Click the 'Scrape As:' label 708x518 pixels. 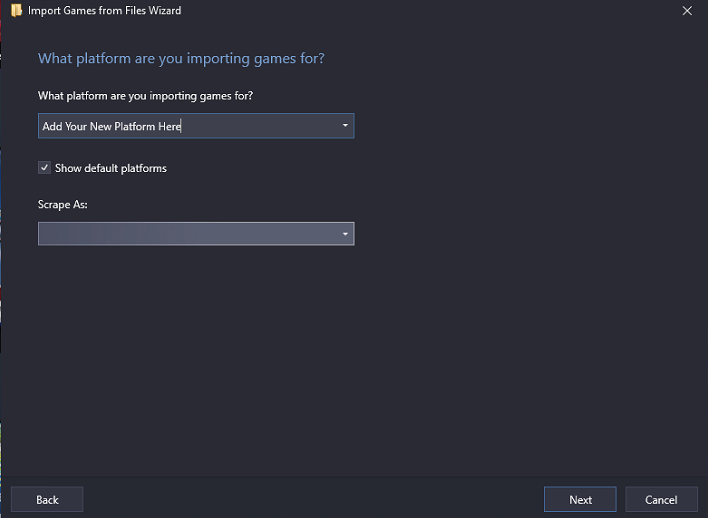pyautogui.click(x=63, y=205)
